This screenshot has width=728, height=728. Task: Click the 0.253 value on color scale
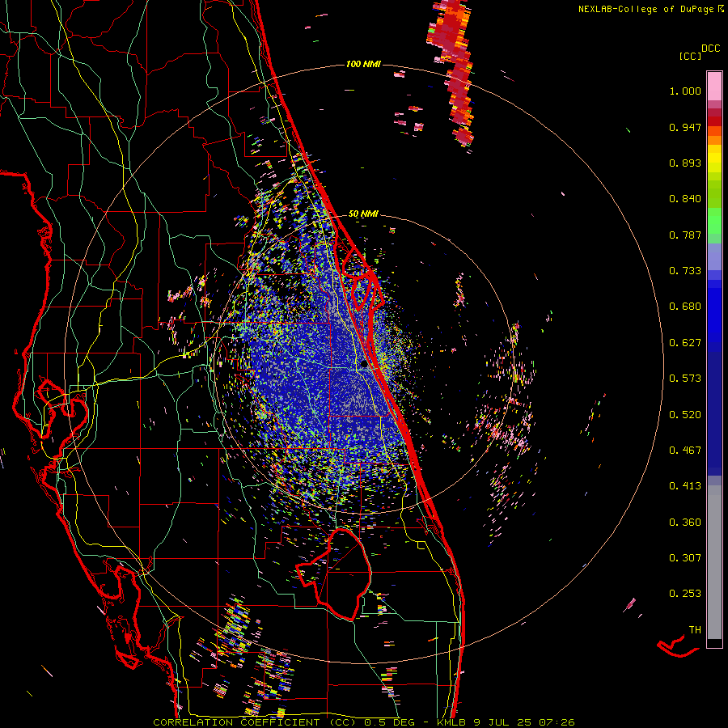[x=685, y=594]
